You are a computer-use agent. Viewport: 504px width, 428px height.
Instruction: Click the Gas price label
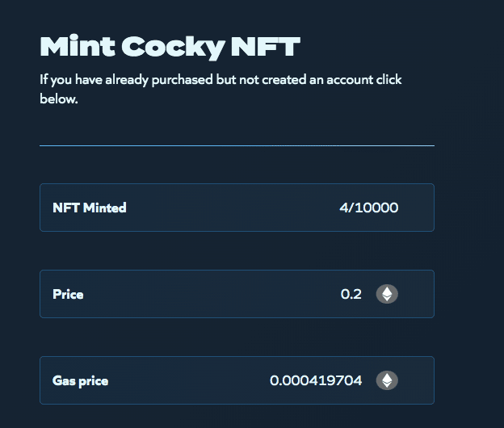tap(80, 381)
